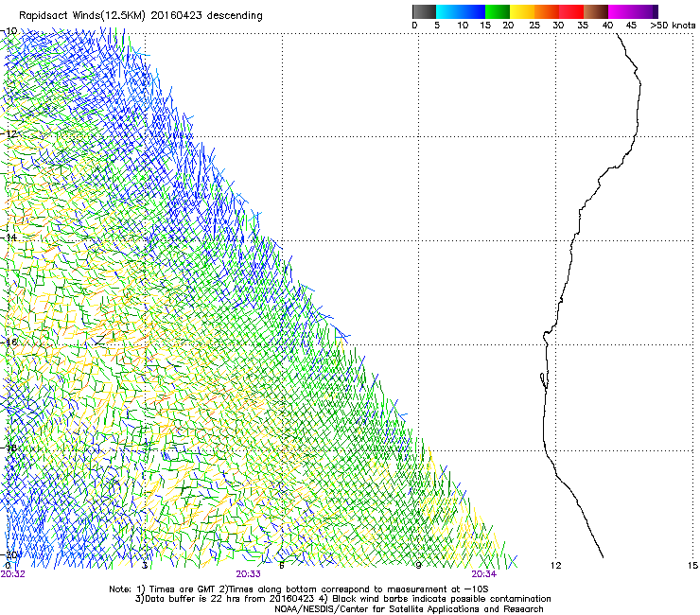The image size is (700, 615).
Task: Click the '-12' latitude axis label
Action: (9, 133)
